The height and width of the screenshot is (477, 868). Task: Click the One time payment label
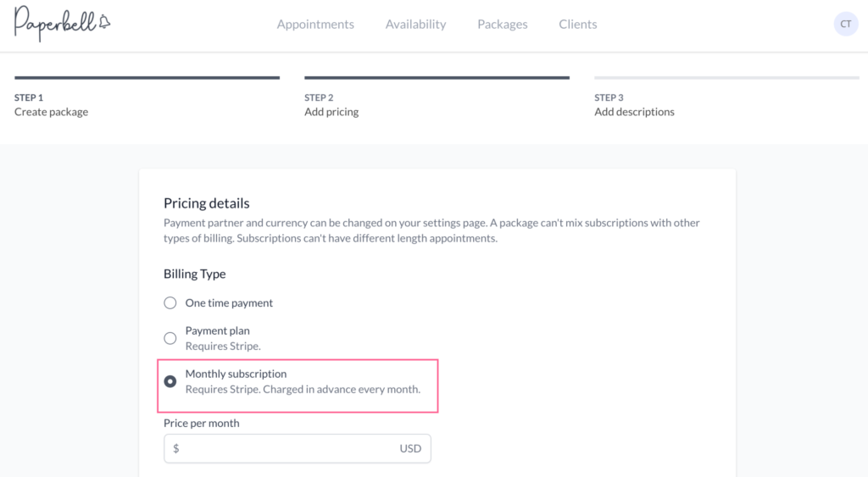pyautogui.click(x=229, y=302)
